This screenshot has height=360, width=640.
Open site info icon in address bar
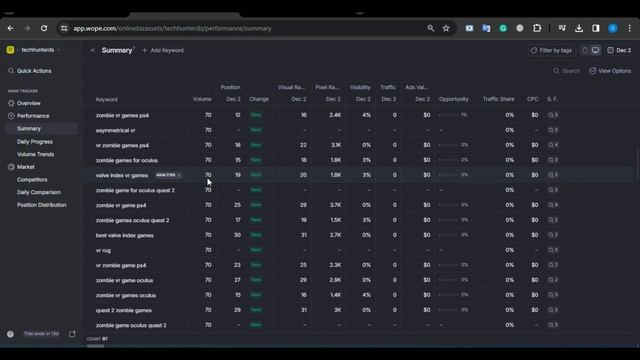coord(64,28)
